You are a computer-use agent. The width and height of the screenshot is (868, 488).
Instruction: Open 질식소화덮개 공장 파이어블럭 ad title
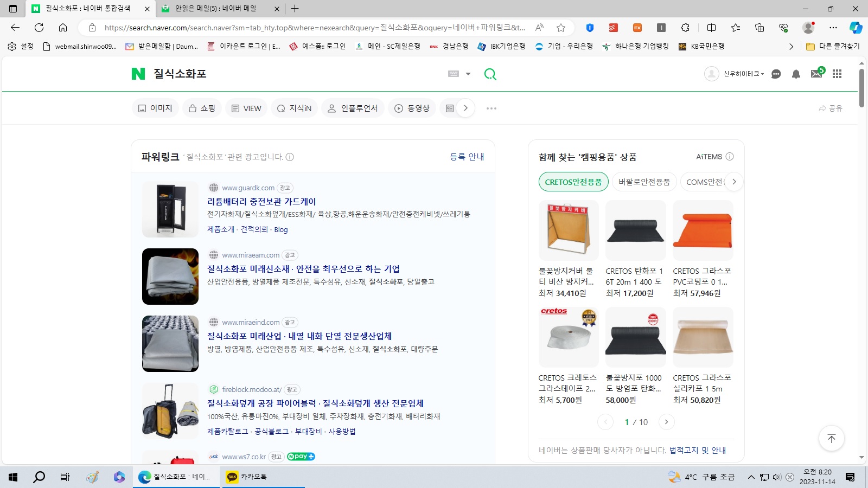click(x=315, y=403)
